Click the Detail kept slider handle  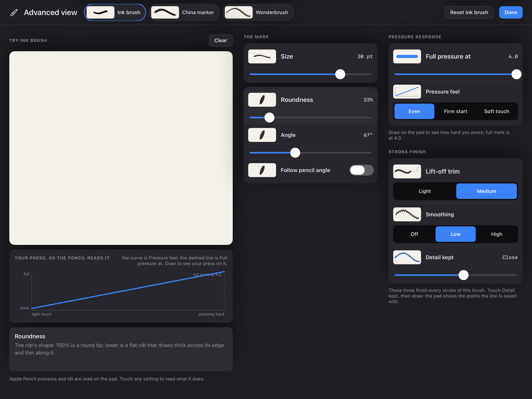(464, 275)
